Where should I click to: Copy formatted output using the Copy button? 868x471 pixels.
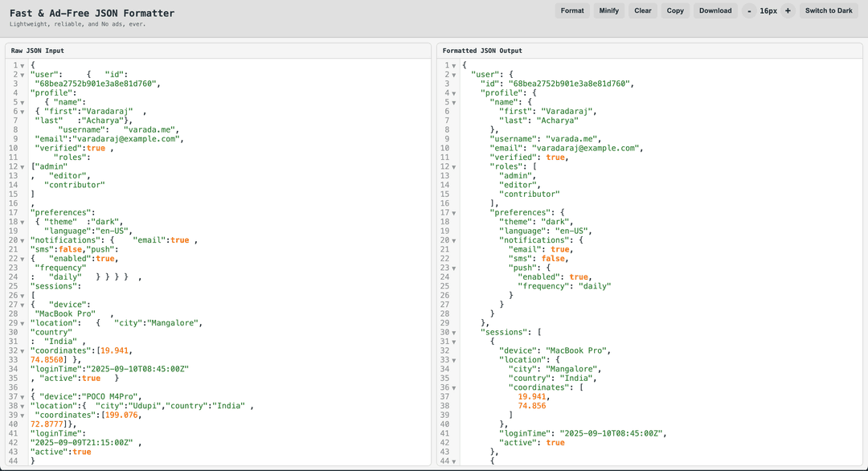click(x=675, y=10)
